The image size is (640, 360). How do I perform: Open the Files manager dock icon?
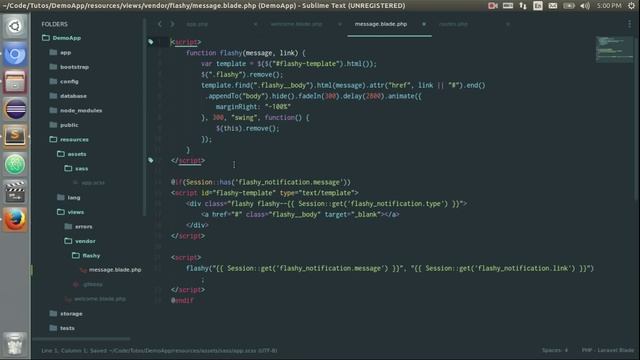(15, 82)
